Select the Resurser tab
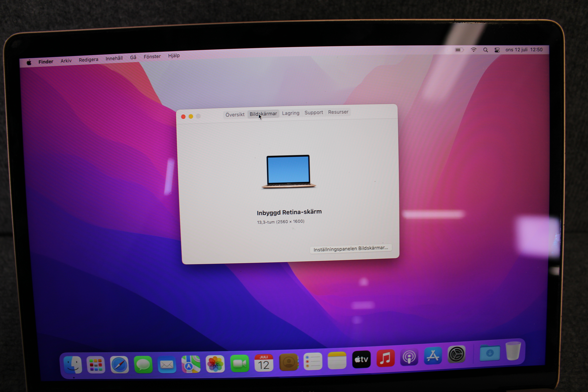The image size is (588, 392). coord(338,112)
